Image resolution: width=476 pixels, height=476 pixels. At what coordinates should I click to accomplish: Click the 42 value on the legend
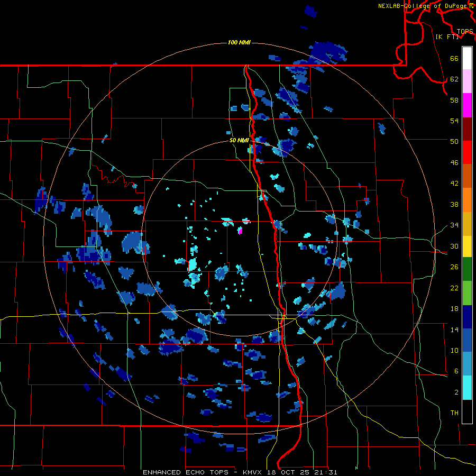[x=454, y=184]
